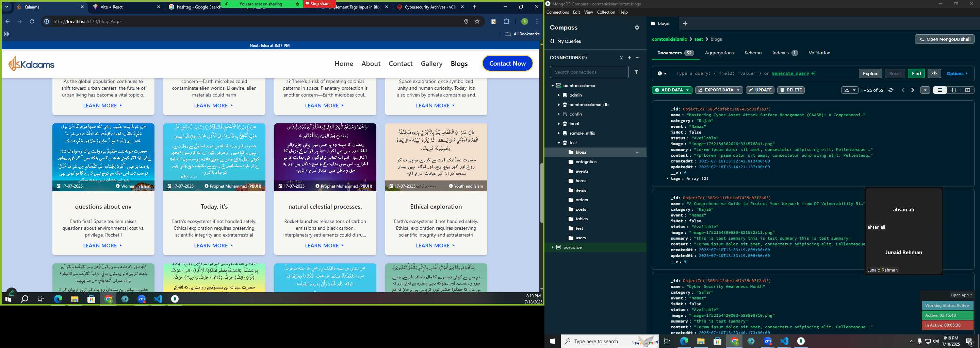Open Chrome three-dot menu
The width and height of the screenshot is (980, 348).
point(537,22)
